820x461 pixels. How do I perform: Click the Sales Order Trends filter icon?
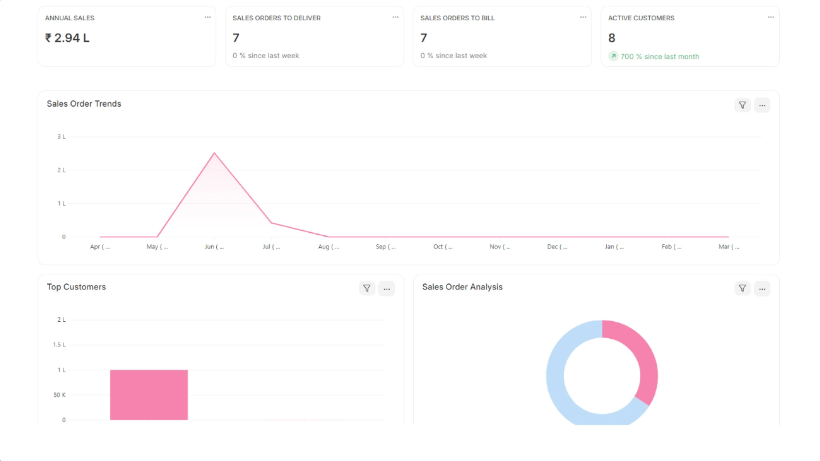[x=742, y=105]
